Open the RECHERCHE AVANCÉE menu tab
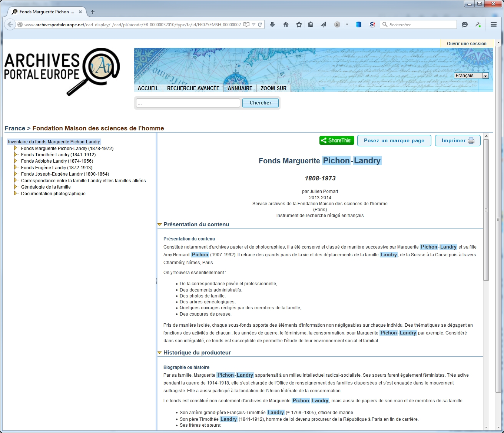This screenshot has width=504, height=433. click(x=193, y=88)
